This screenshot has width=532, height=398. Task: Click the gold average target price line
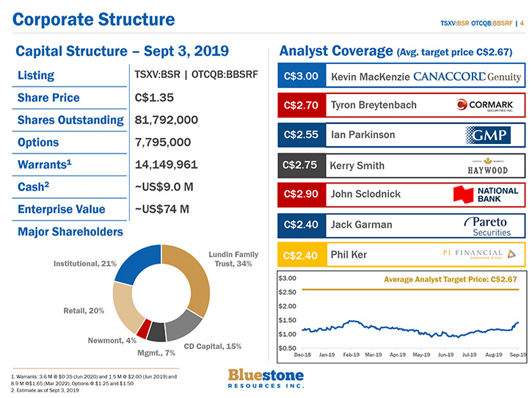click(x=410, y=289)
